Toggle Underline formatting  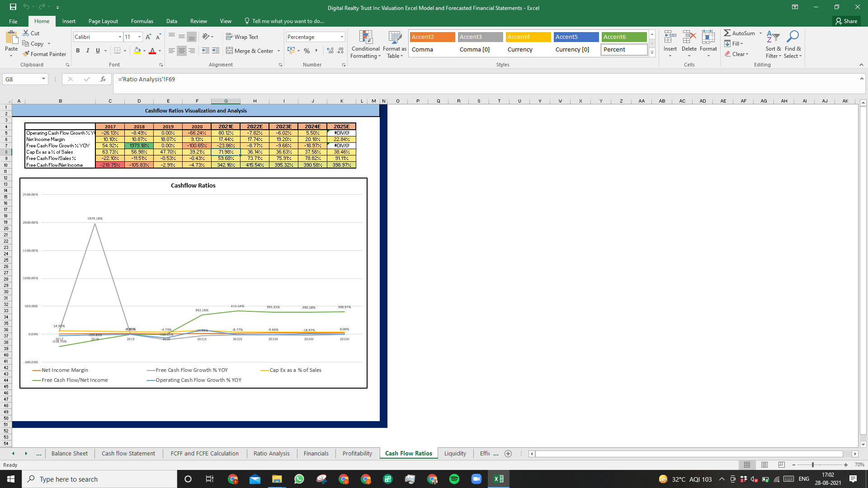coord(98,51)
